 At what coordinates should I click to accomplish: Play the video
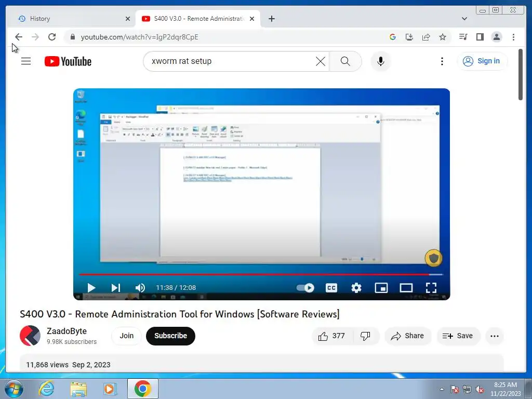click(x=91, y=288)
